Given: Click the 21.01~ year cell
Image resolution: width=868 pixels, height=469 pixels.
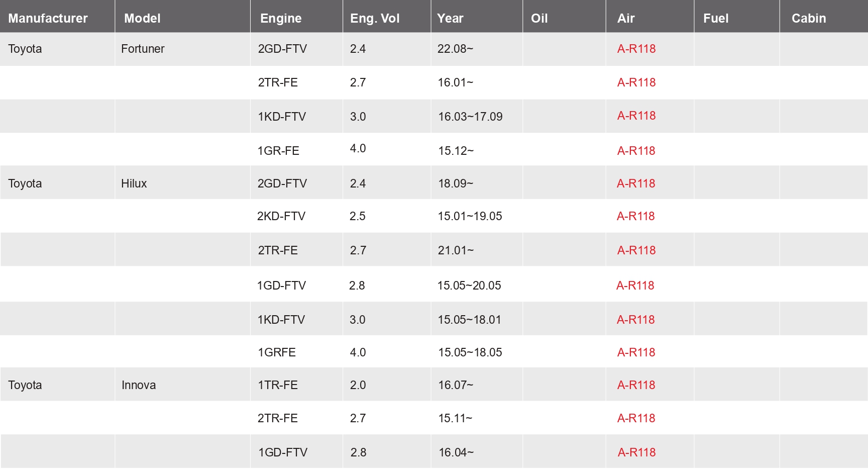Looking at the screenshot, I should 456,250.
